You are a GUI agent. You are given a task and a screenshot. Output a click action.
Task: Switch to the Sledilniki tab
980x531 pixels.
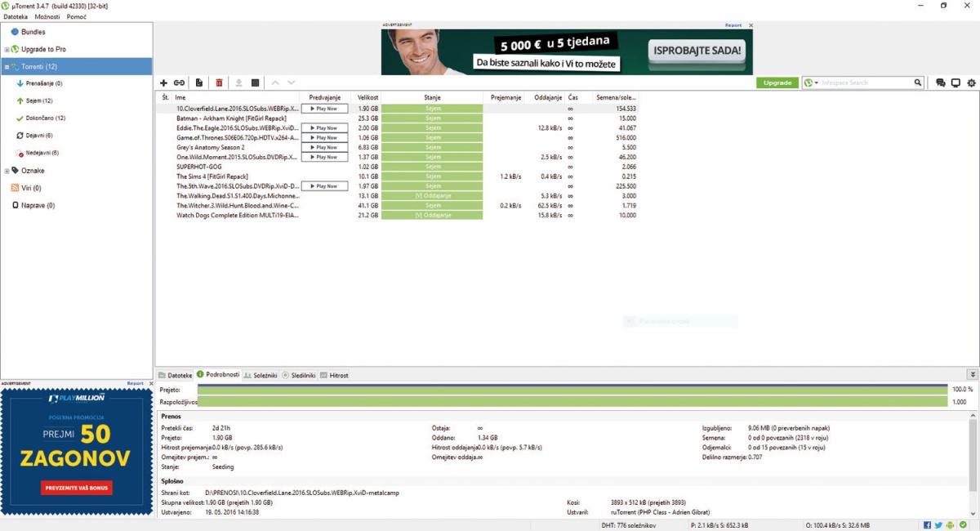point(299,375)
